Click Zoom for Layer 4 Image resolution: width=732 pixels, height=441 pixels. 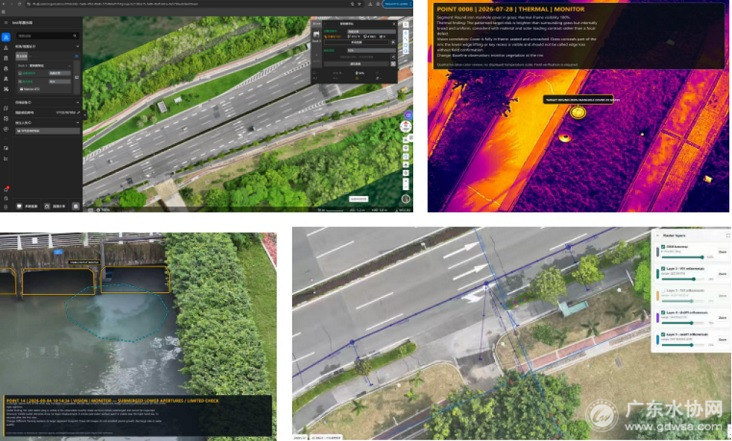pyautogui.click(x=722, y=318)
